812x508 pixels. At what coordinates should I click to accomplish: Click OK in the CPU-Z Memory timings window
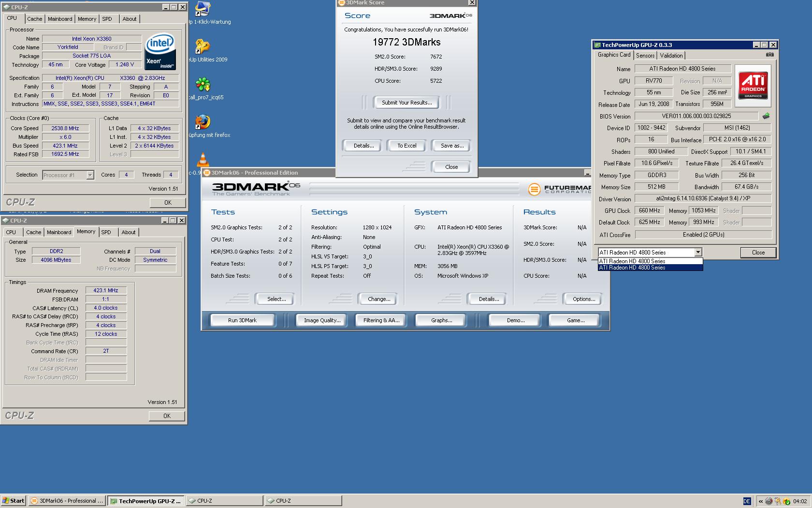click(x=167, y=416)
